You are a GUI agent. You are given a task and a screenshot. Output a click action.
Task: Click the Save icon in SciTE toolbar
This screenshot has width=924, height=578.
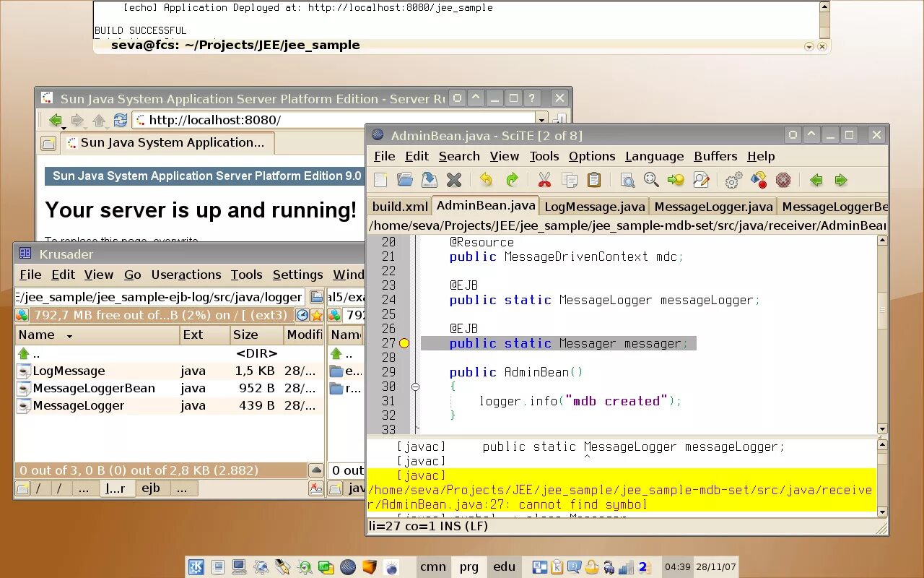click(x=430, y=180)
